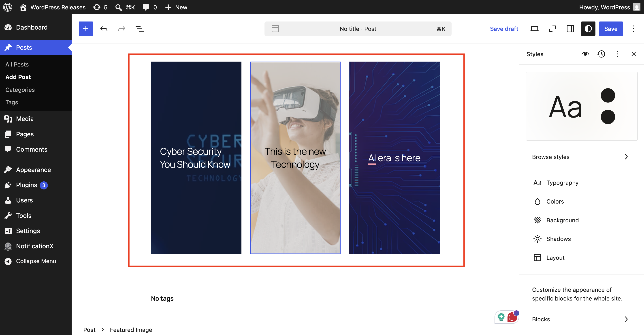Open comments bubble in admin bar
This screenshot has height=335, width=644.
click(x=150, y=7)
